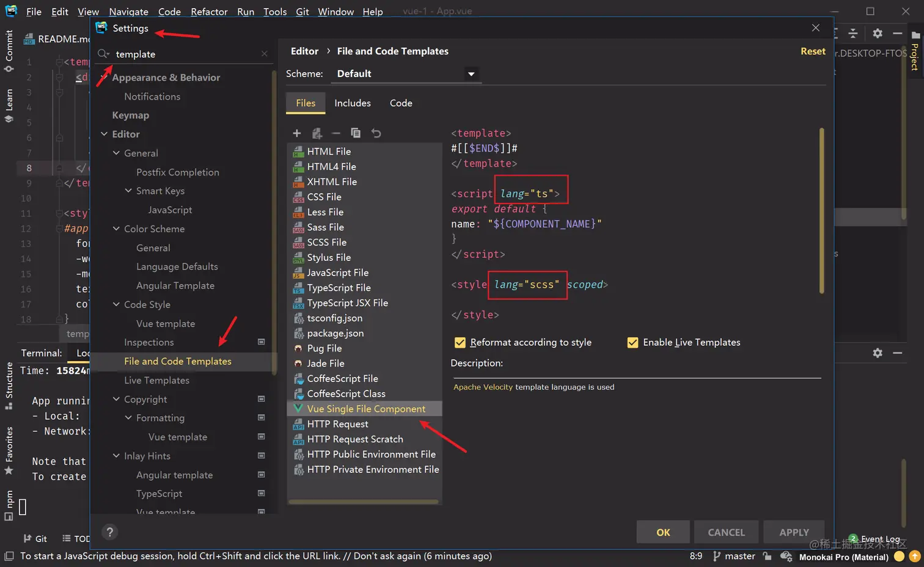
Task: Click the Pug File template icon
Action: pos(298,348)
